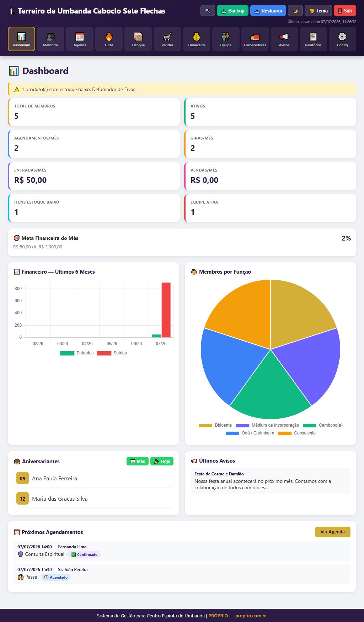Click the Backup button
Image resolution: width=364 pixels, height=622 pixels.
(232, 11)
